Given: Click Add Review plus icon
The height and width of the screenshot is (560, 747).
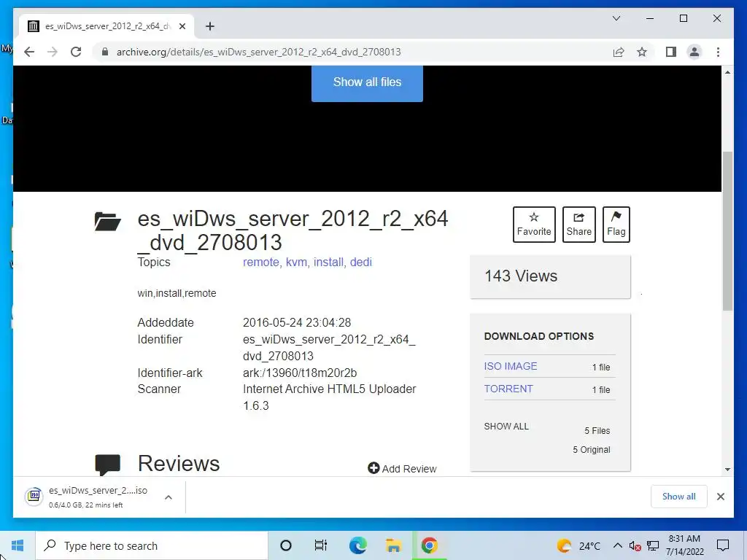Looking at the screenshot, I should pyautogui.click(x=373, y=469).
